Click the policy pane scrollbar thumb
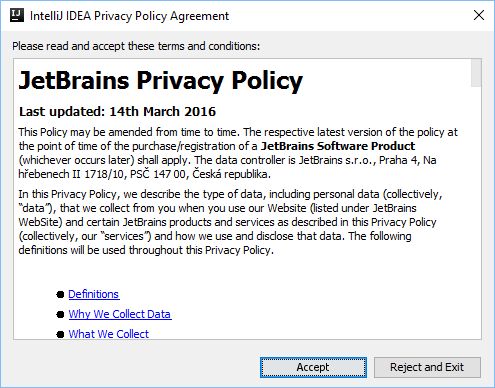The width and height of the screenshot is (495, 388). click(476, 73)
